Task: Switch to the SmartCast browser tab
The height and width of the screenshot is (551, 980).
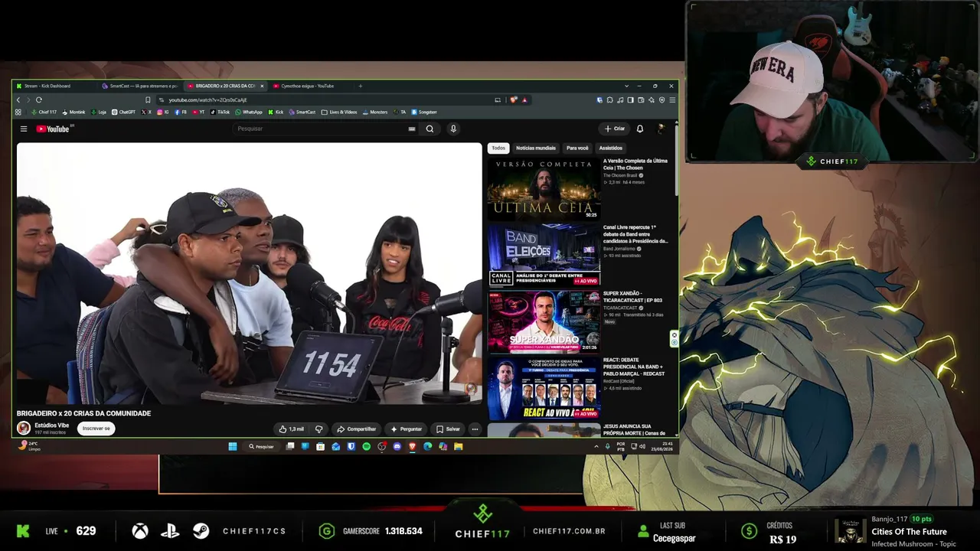Action: tap(140, 86)
